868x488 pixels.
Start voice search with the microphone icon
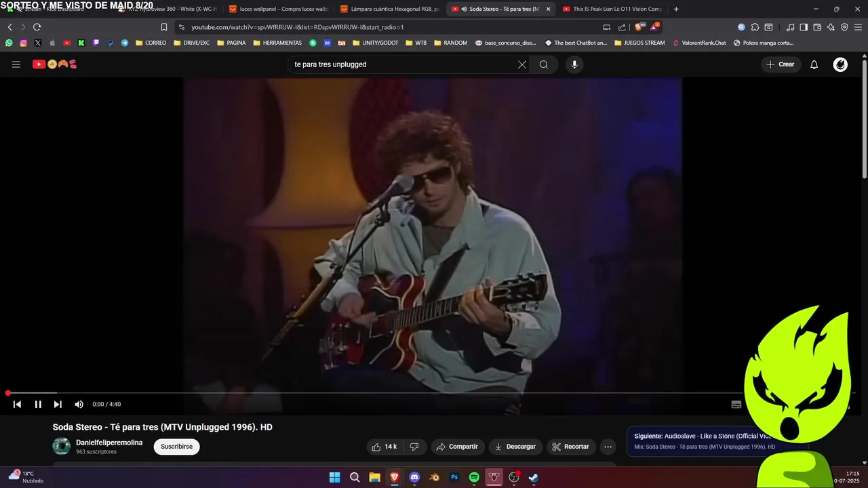point(574,64)
